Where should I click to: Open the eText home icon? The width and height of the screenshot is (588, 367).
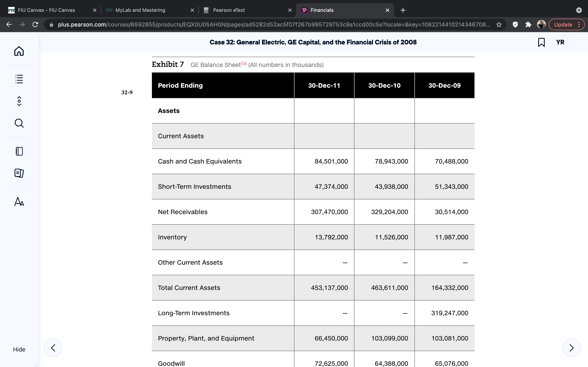pos(19,51)
